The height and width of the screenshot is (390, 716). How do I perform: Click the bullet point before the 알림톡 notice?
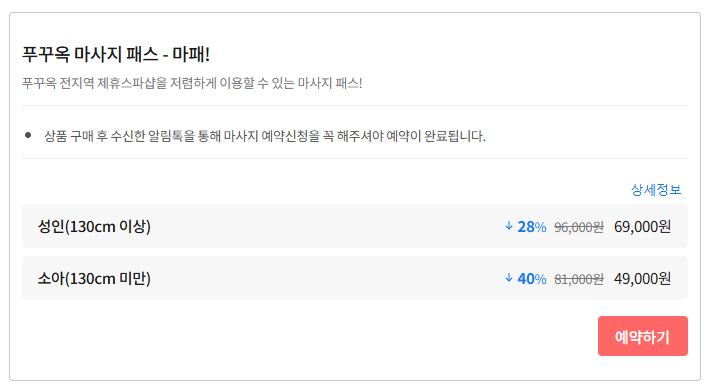tap(28, 135)
